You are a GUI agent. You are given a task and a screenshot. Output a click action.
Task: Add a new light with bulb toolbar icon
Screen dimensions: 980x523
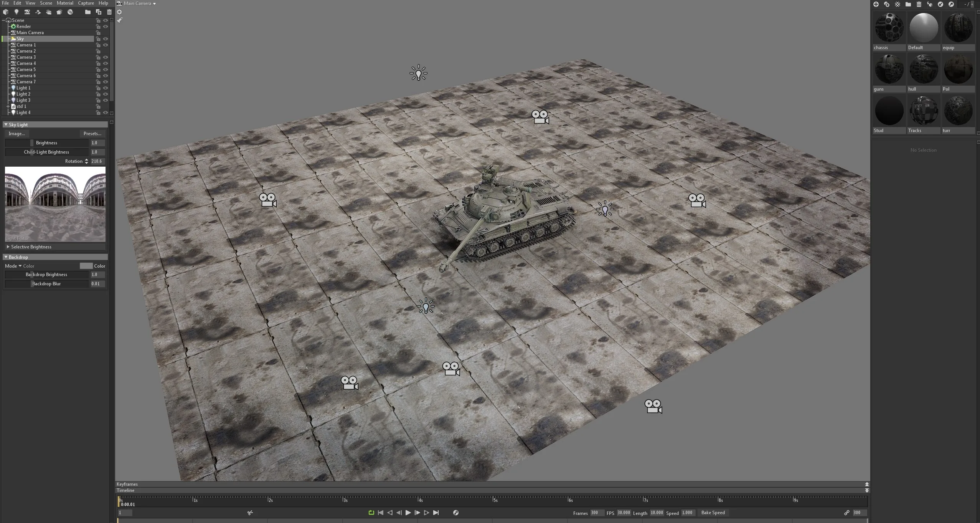click(x=16, y=12)
